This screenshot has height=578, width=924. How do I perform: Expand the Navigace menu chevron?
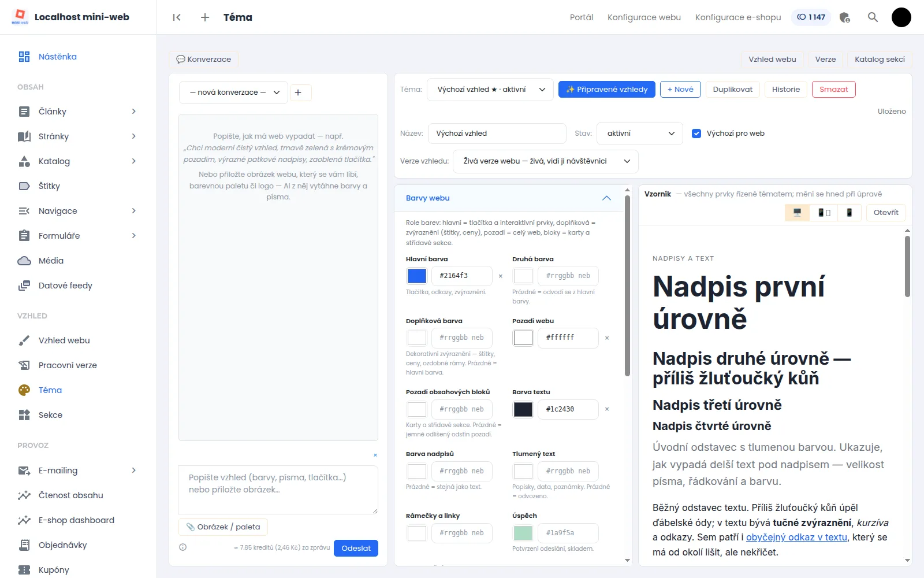133,211
